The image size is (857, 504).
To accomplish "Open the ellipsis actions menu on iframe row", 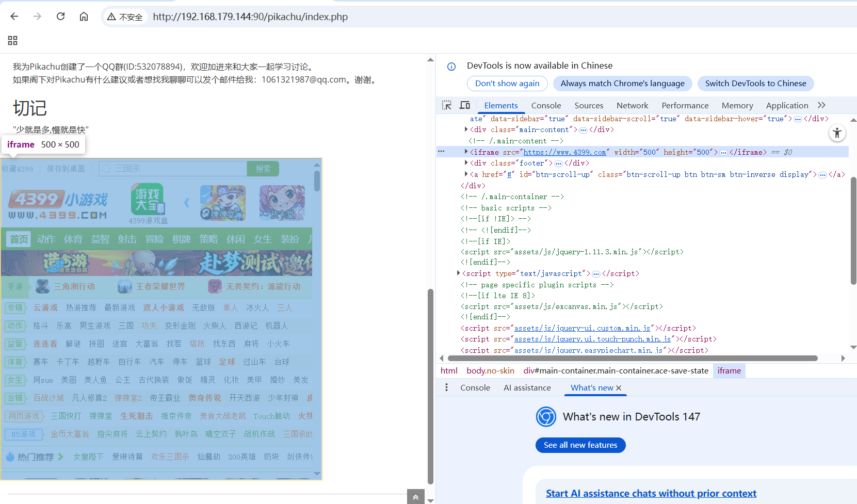I will 441,152.
